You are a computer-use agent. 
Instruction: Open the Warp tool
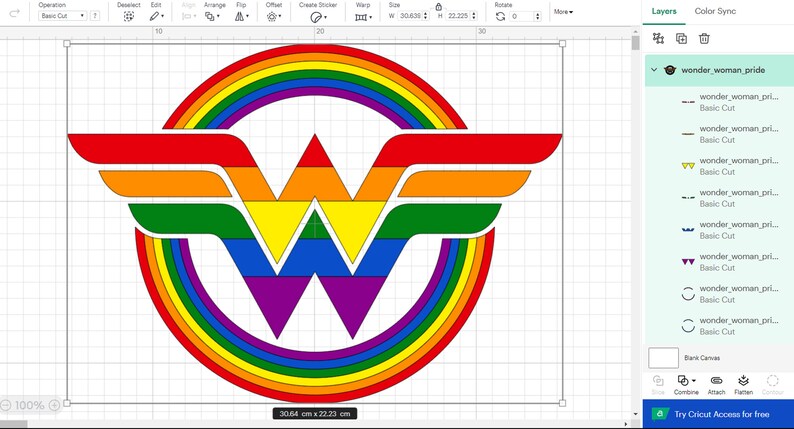coord(363,17)
